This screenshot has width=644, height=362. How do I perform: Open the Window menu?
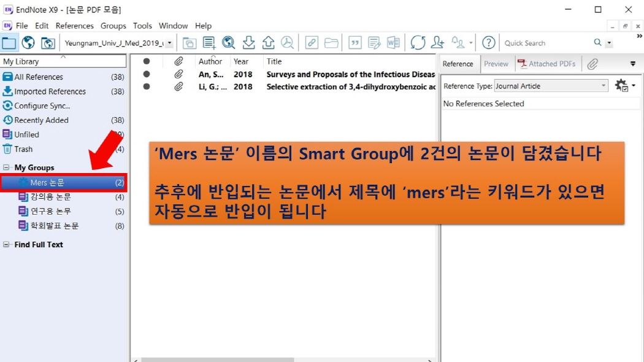coord(174,26)
